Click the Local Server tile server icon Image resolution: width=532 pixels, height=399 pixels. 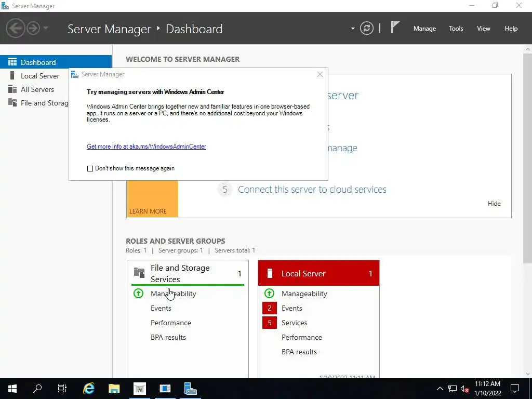[270, 273]
